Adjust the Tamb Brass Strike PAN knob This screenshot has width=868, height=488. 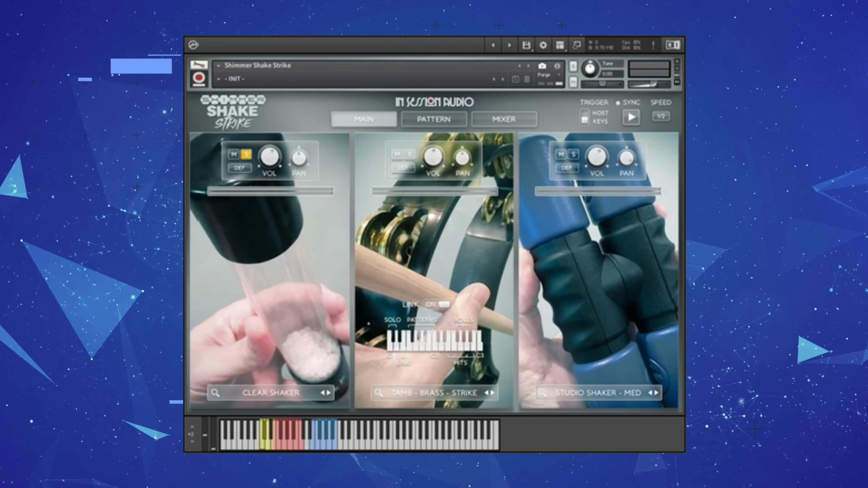pos(462,158)
